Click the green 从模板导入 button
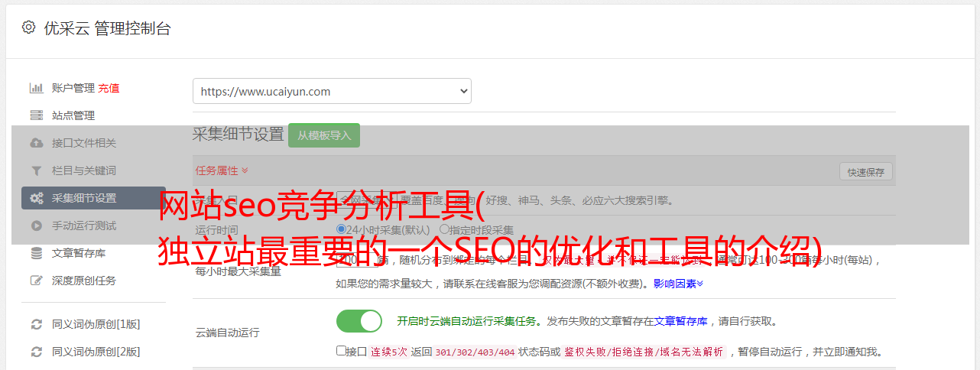The height and width of the screenshot is (370, 980). click(324, 135)
